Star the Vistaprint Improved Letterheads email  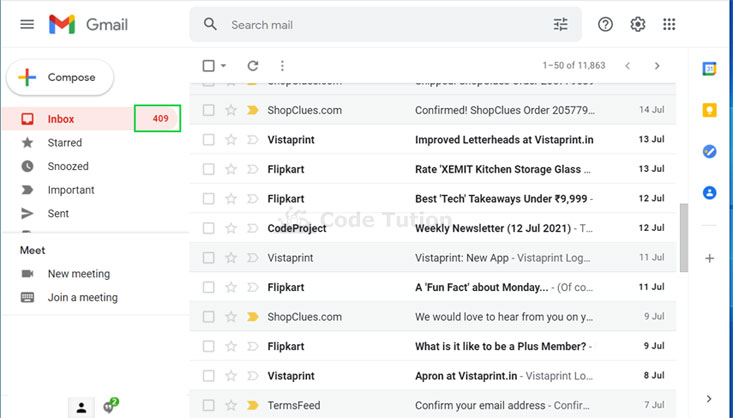pyautogui.click(x=231, y=139)
